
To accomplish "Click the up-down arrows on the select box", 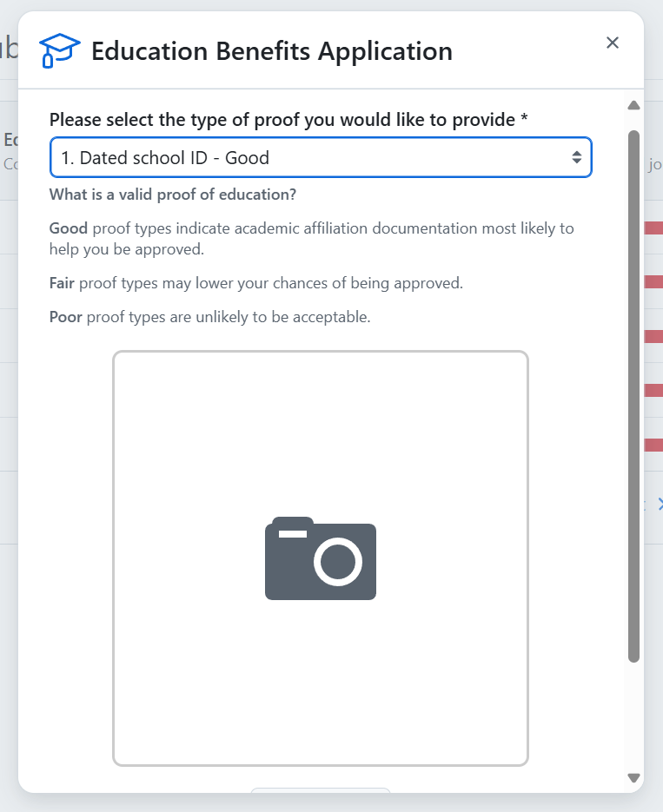I will click(576, 158).
